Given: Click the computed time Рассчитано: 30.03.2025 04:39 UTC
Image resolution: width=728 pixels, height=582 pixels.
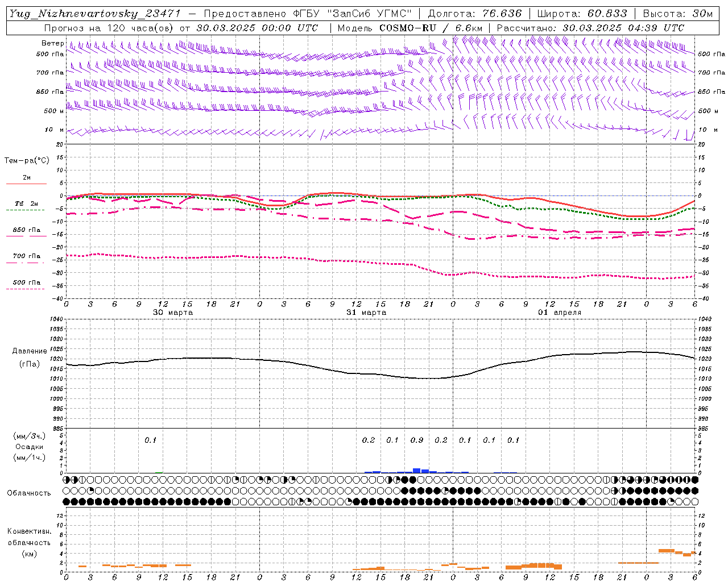Looking at the screenshot, I should 590,28.
